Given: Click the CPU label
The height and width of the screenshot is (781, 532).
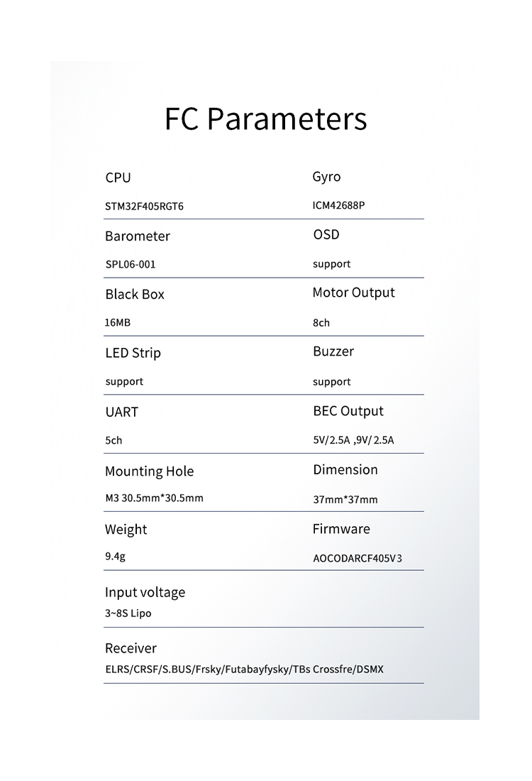Looking at the screenshot, I should click(x=118, y=177).
